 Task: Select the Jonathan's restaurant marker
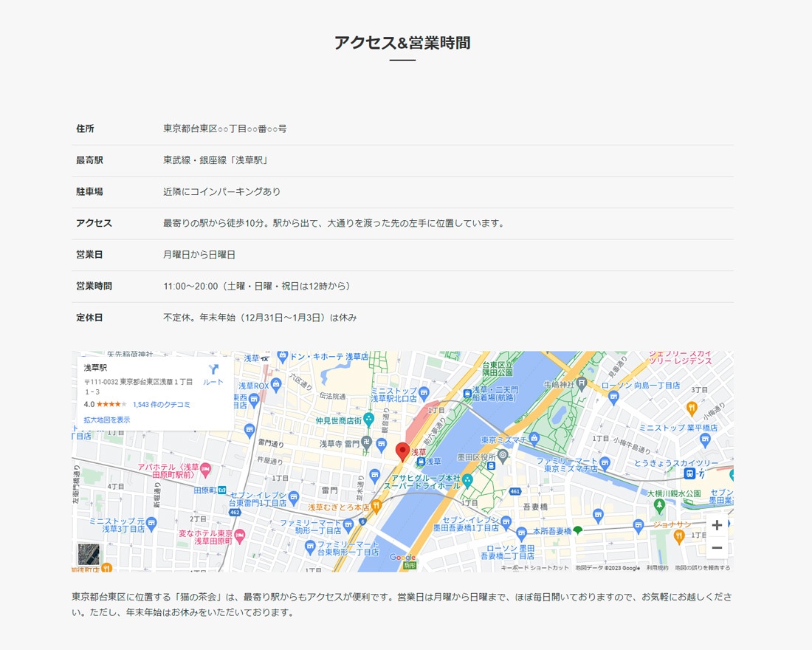coord(679,537)
